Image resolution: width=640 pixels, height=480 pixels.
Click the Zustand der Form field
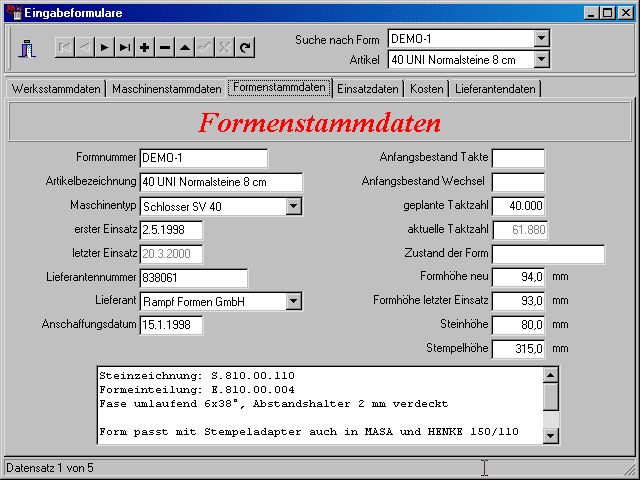coord(548,253)
